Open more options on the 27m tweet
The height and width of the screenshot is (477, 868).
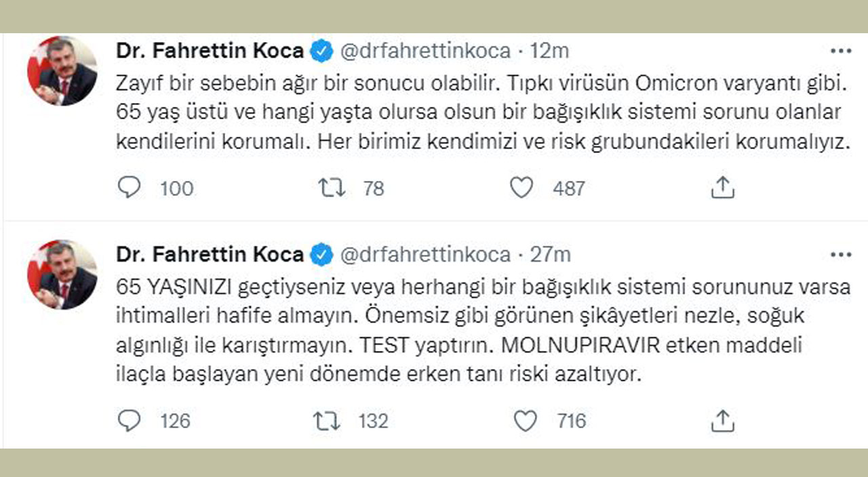841,255
